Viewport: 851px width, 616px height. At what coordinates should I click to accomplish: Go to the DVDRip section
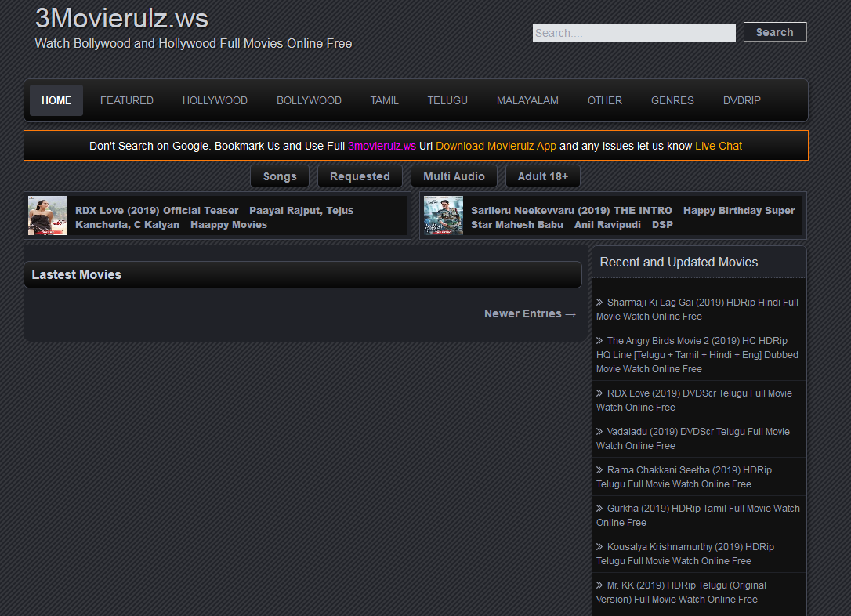(741, 100)
